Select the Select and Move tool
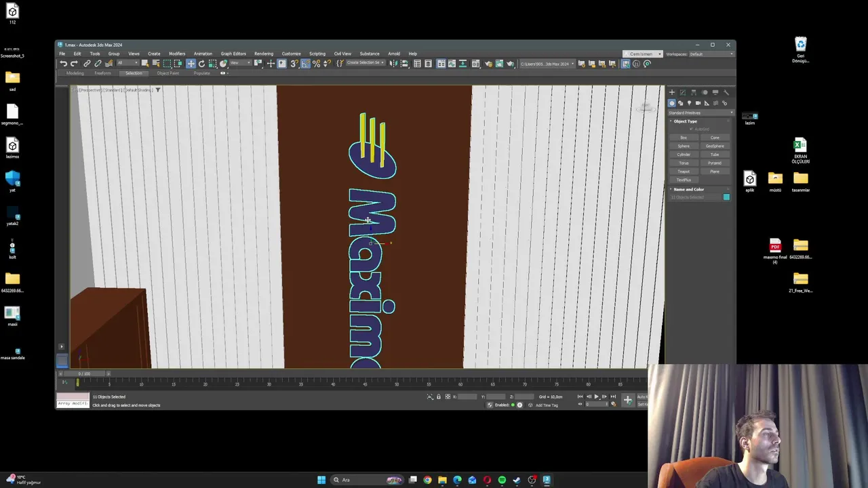Image resolution: width=868 pixels, height=488 pixels. pos(191,64)
